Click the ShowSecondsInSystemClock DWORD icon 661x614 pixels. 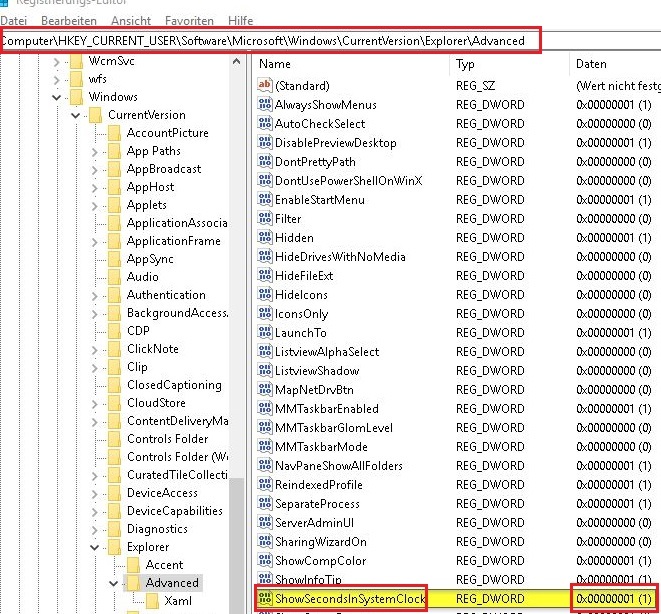265,598
